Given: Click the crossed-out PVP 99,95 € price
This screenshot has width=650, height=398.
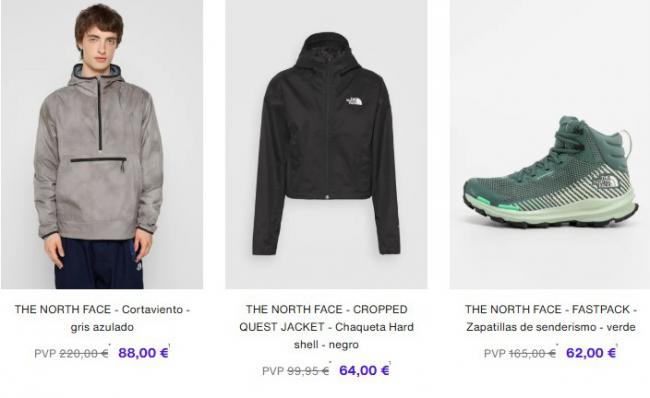Looking at the screenshot, I should point(296,371).
